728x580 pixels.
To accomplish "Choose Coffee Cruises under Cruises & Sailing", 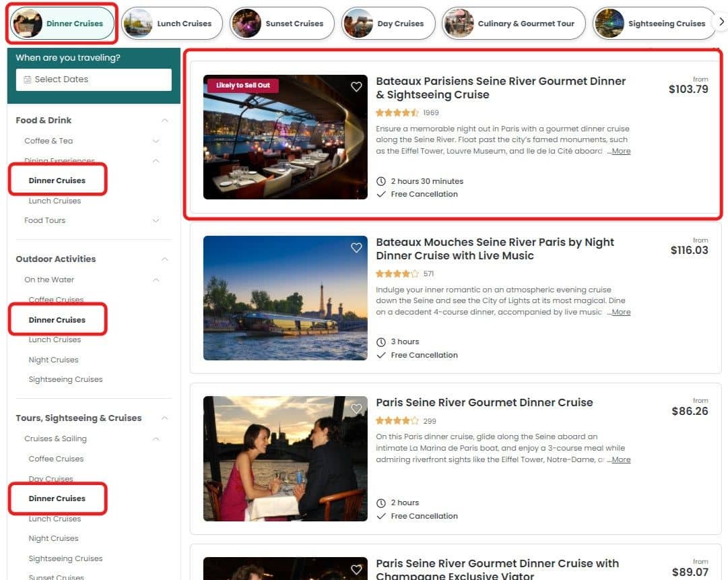I will (x=56, y=459).
